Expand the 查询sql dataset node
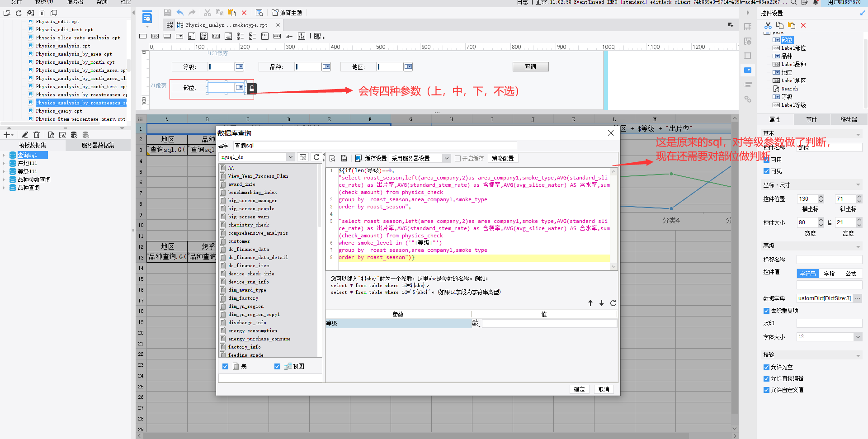 [4, 155]
